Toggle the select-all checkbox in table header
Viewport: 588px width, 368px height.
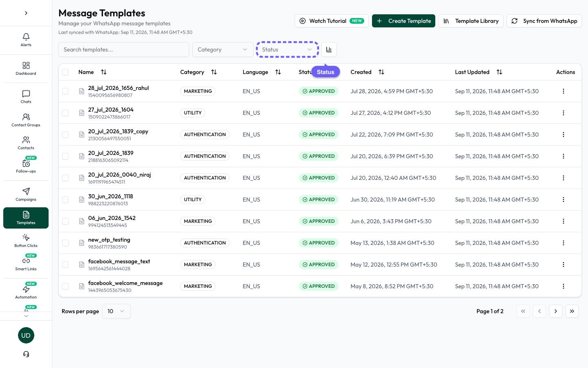point(65,72)
